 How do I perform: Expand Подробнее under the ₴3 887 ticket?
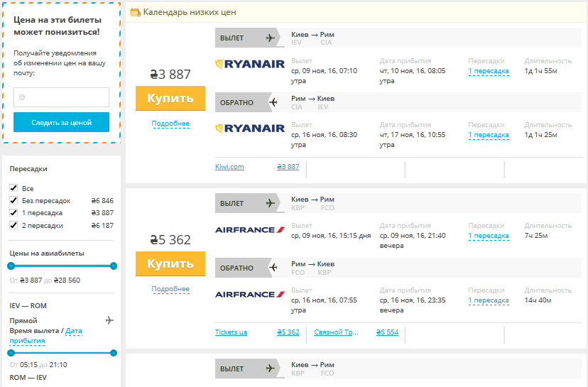click(170, 124)
